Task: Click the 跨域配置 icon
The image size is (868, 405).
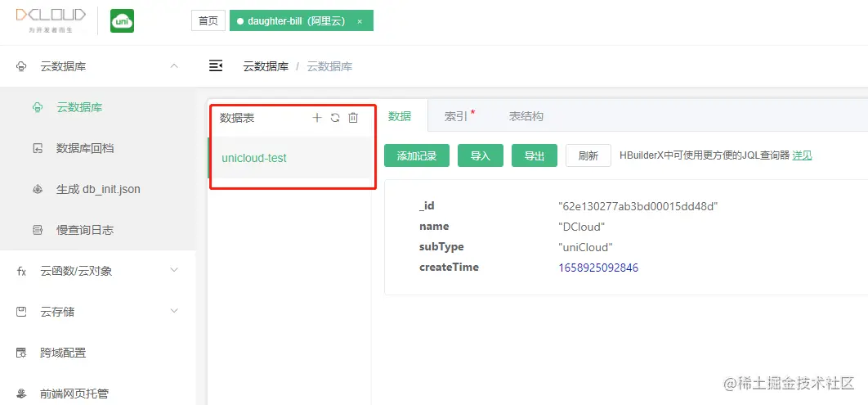Action: (x=21, y=353)
